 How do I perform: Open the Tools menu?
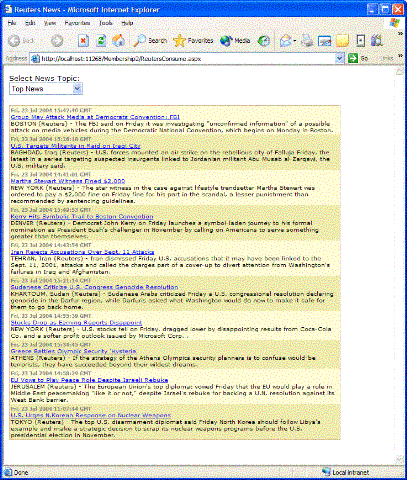106,23
